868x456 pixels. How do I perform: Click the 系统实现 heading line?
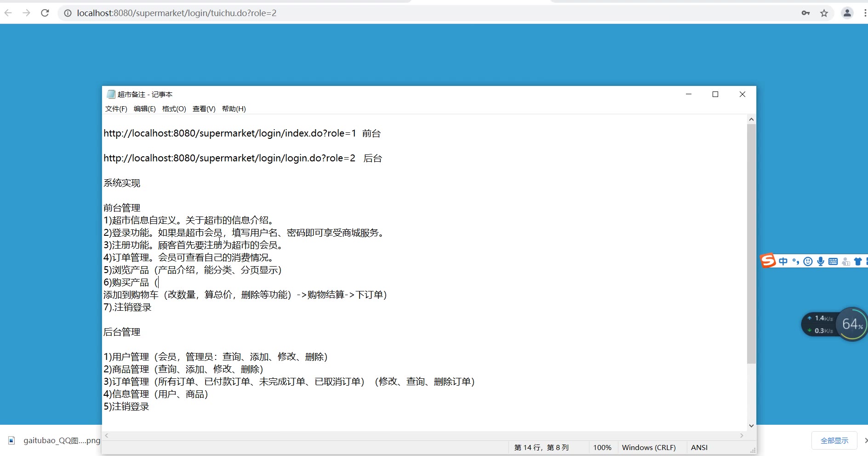[x=122, y=183]
